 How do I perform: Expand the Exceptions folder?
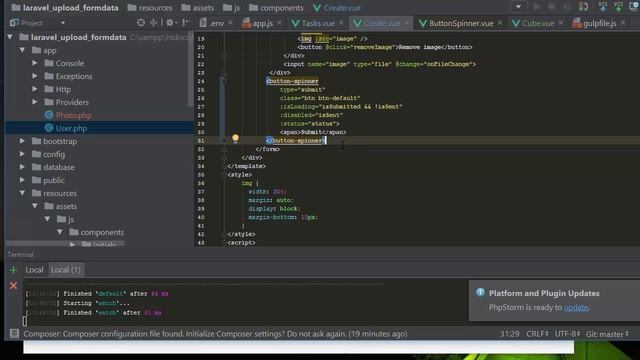click(x=35, y=76)
